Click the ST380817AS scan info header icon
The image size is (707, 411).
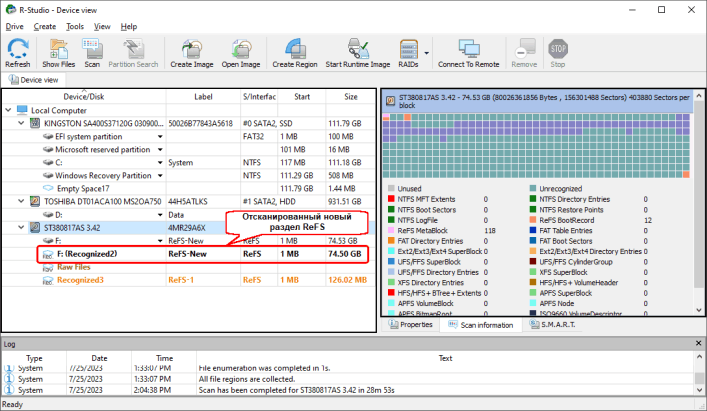391,100
